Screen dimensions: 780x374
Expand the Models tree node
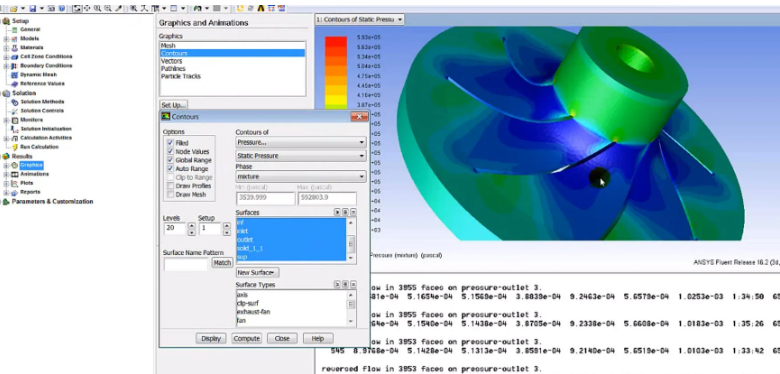click(6, 39)
